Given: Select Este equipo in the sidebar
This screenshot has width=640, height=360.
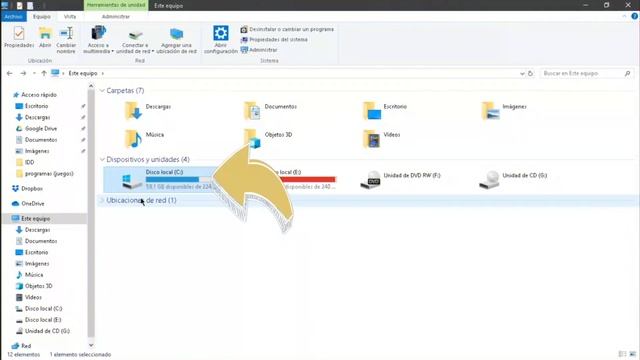Looking at the screenshot, I should click(x=36, y=219).
